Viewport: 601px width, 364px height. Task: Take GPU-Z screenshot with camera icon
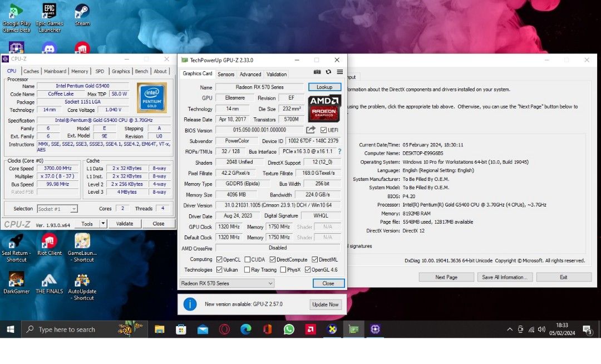click(317, 72)
